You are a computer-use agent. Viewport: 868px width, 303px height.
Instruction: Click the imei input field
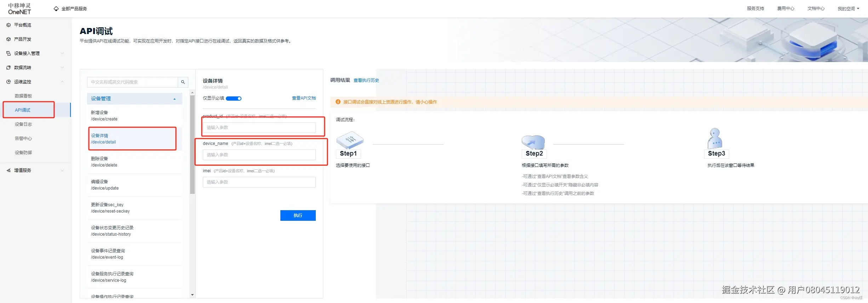[x=259, y=182]
